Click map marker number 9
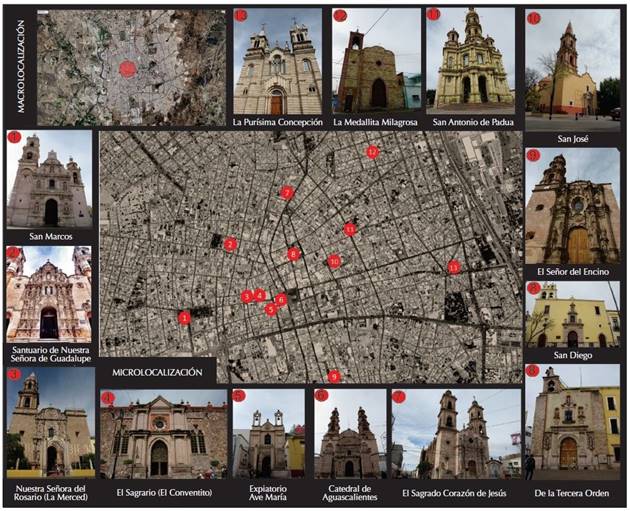 click(x=334, y=376)
